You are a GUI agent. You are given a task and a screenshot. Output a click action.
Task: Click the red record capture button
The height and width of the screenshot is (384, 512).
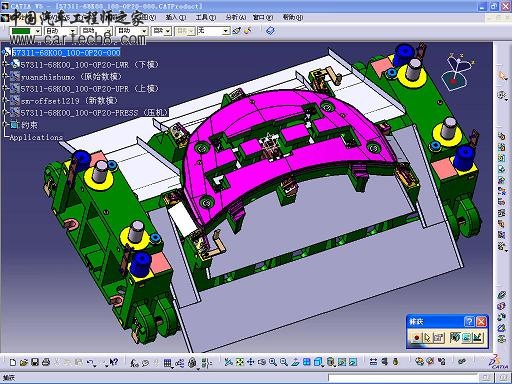pos(416,338)
